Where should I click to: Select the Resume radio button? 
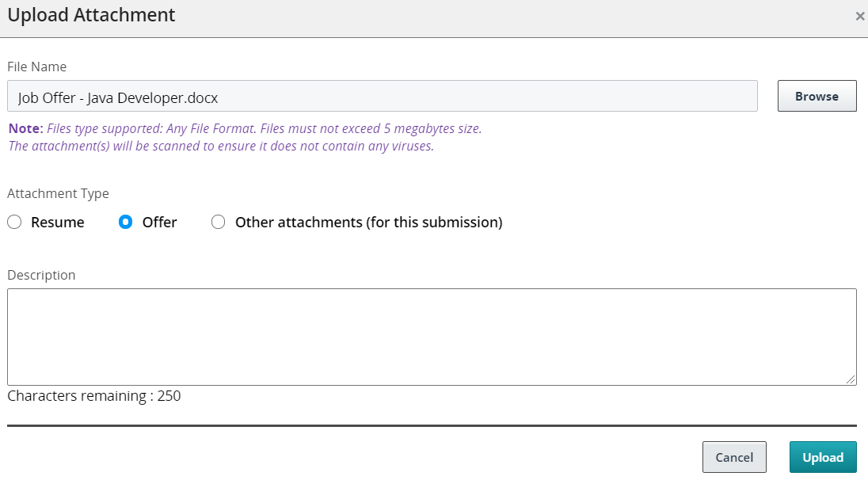coord(14,223)
